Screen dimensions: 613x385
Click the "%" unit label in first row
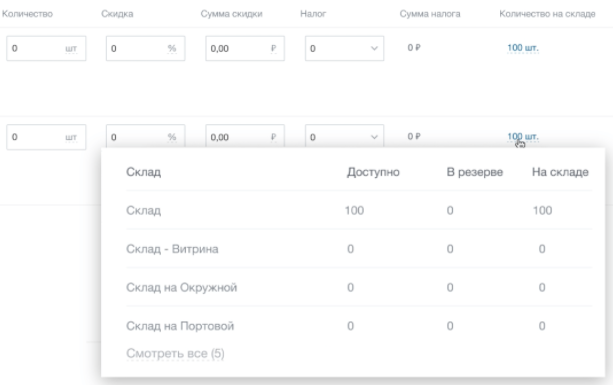click(172, 48)
